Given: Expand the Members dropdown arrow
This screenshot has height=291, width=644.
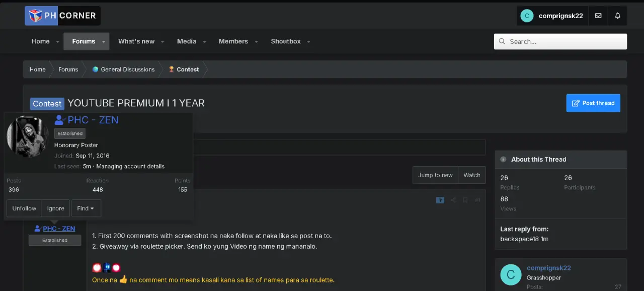Looking at the screenshot, I should coord(256,42).
